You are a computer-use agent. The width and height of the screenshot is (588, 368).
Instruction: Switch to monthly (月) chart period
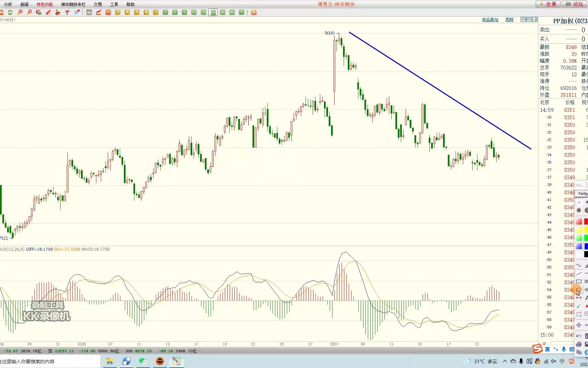137,12
